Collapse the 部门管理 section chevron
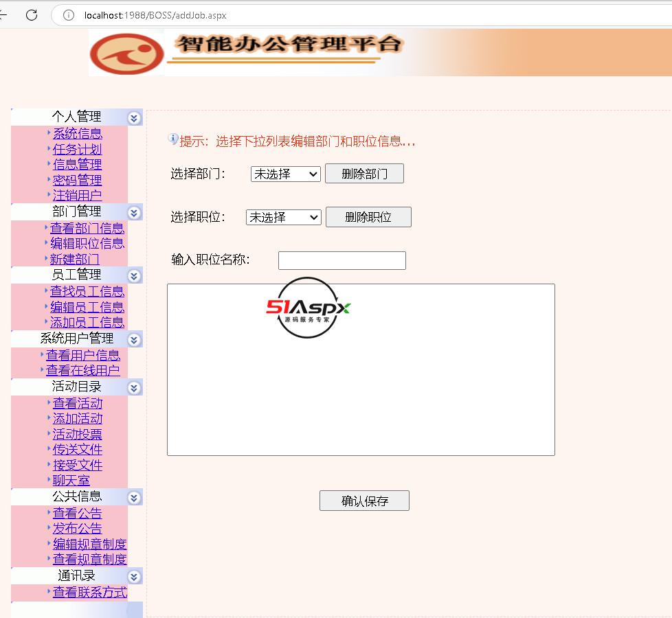The width and height of the screenshot is (672, 618). point(134,212)
